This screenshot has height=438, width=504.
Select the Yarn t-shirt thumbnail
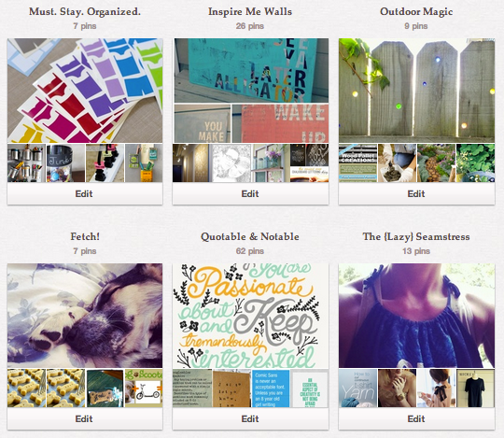click(357, 389)
